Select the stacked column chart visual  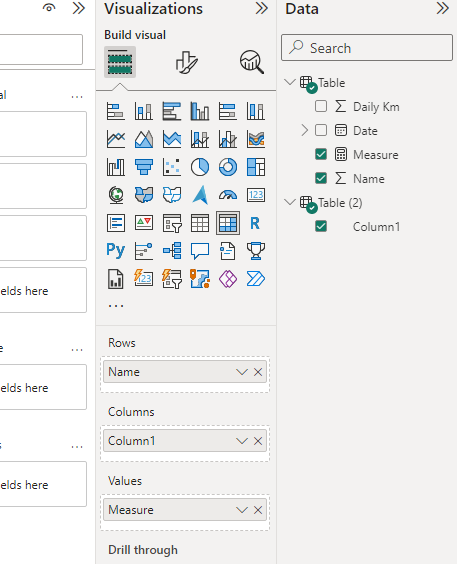coord(144,111)
